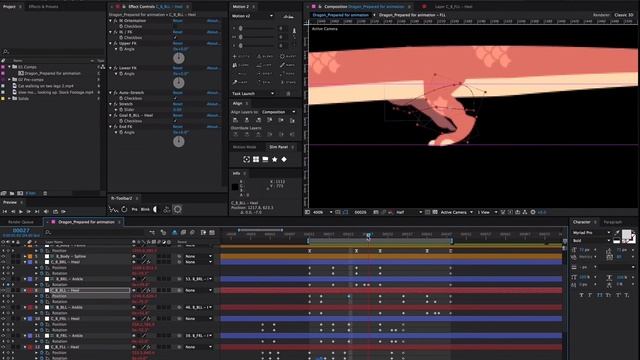Toggle the Auto-Stretch checkbox
Screen dimensions: 640x360
(x=176, y=98)
